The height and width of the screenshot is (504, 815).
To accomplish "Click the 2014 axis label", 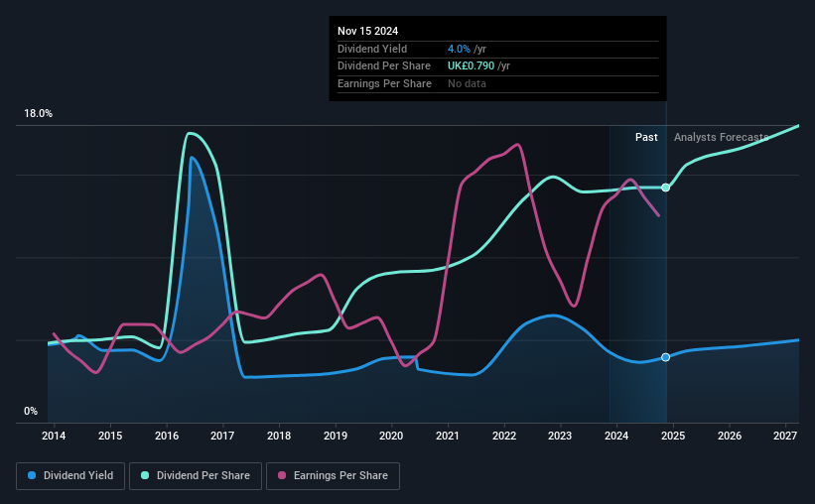I will [x=54, y=436].
